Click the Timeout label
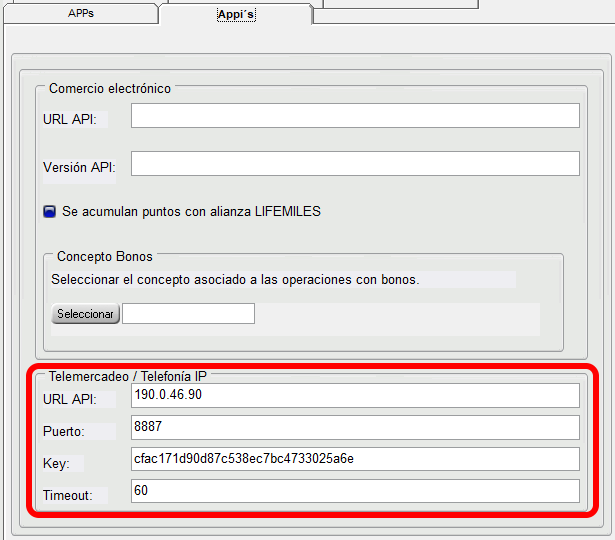Image resolution: width=615 pixels, height=540 pixels. (x=68, y=495)
